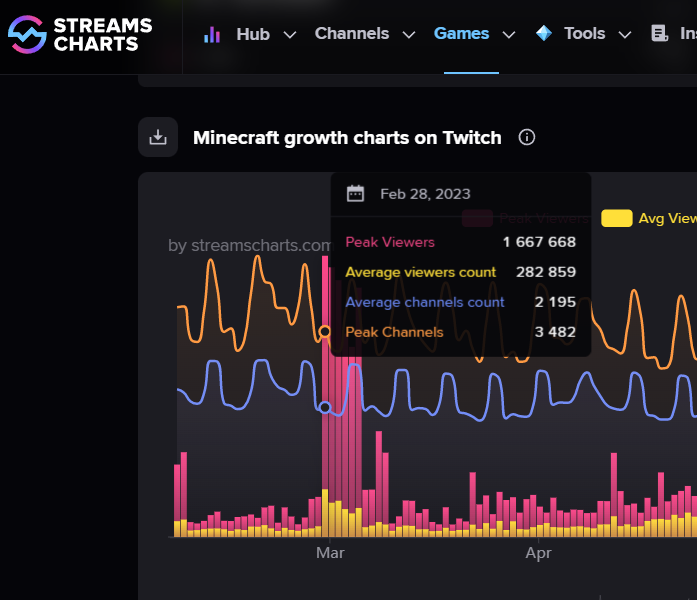The width and height of the screenshot is (697, 600).
Task: Click the 'Peak Channels' tooltip label
Action: pyautogui.click(x=394, y=332)
